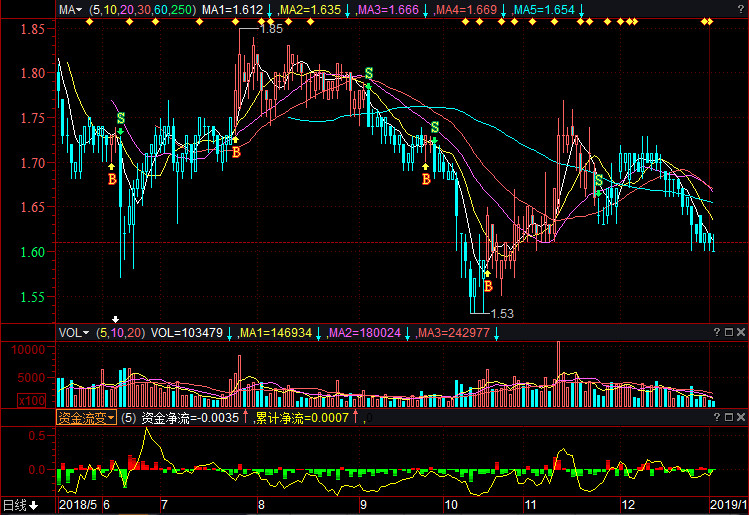Click the 1.55 price axis label
749x515 pixels.
click(x=32, y=297)
